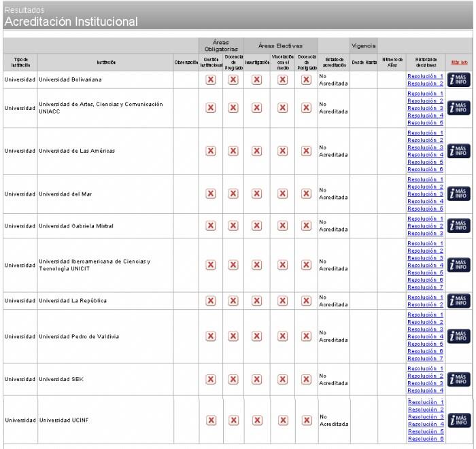Open Más Info for Universidad La República

click(459, 301)
